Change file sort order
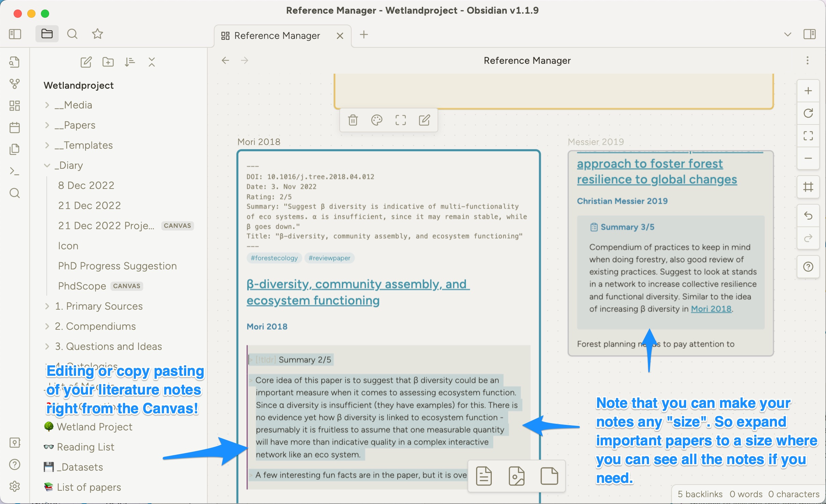This screenshot has width=826, height=504. (130, 62)
